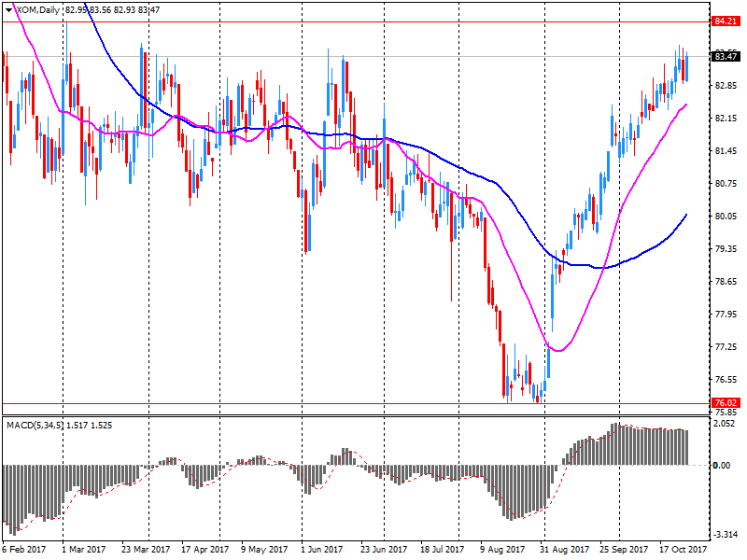747x560 pixels.
Task: Click the 23 Mar 2017 date label
Action: point(146,550)
